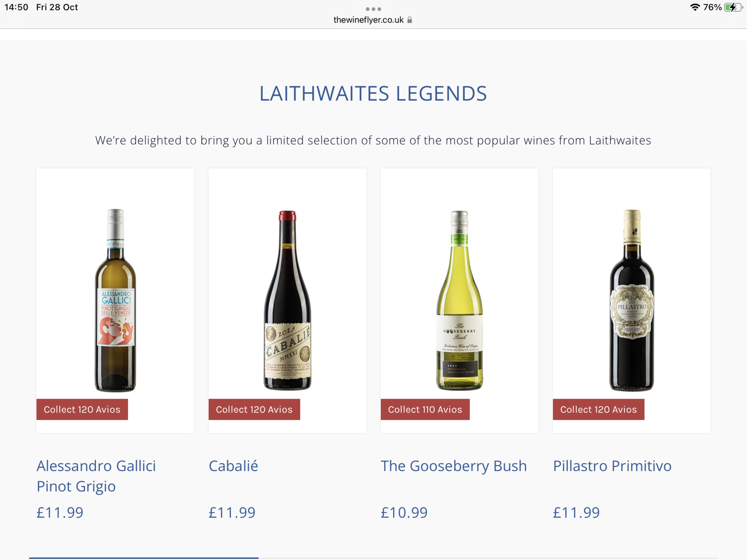
Task: Click Collect 120 Avios under Pillastro
Action: (599, 409)
